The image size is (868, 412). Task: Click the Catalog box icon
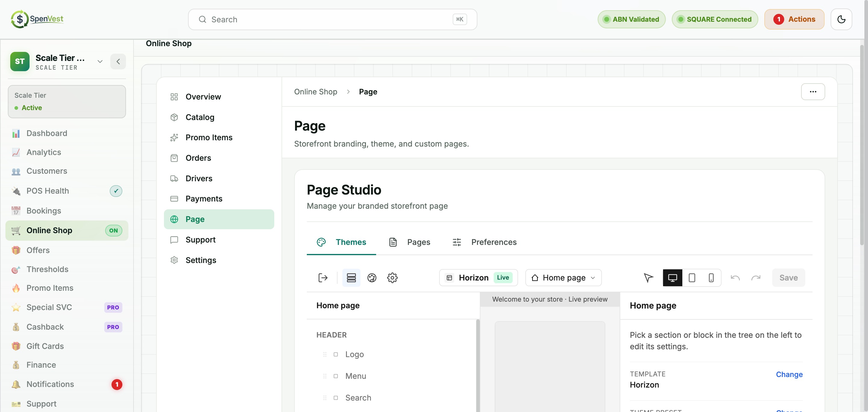(174, 117)
